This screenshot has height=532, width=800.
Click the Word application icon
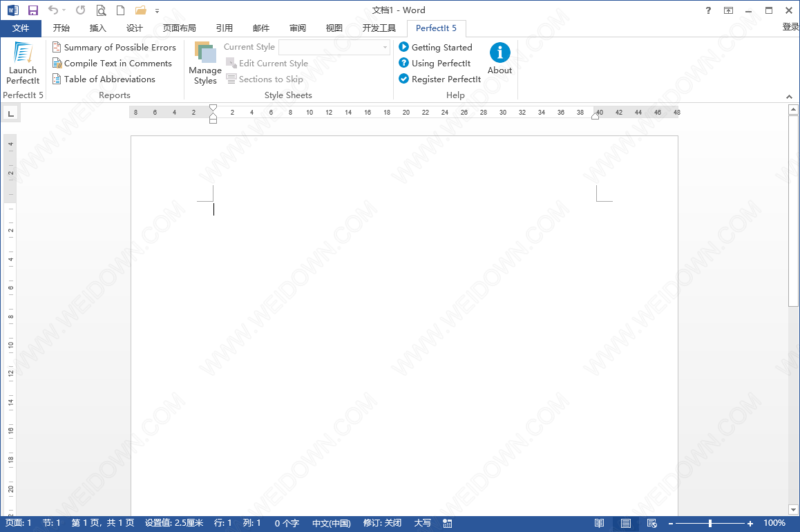12,10
